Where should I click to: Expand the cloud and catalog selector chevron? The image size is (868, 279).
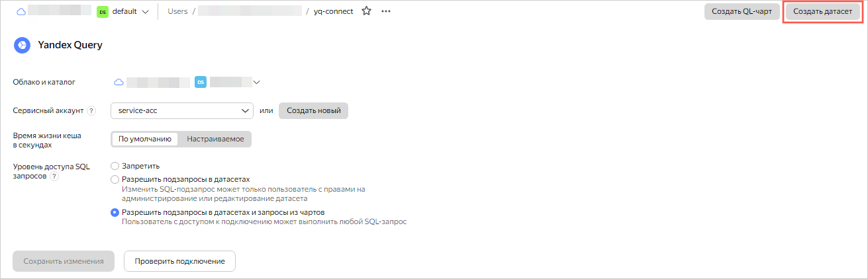[257, 82]
